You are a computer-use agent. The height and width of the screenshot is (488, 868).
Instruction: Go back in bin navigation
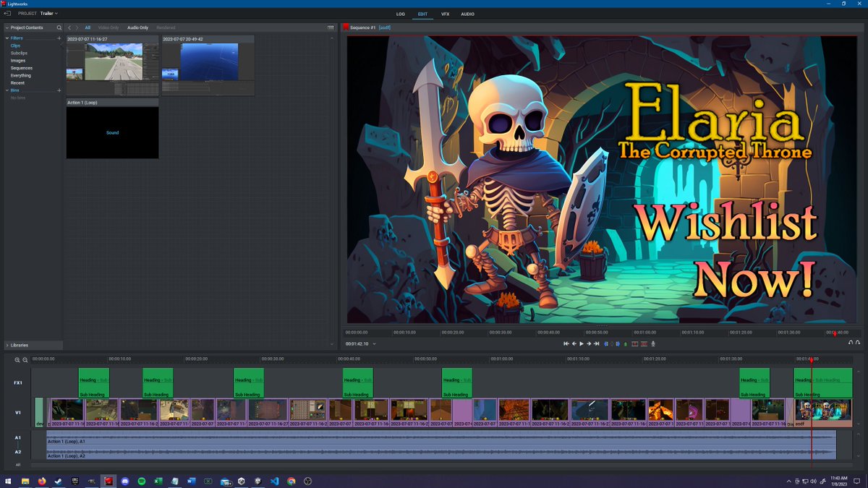click(69, 27)
